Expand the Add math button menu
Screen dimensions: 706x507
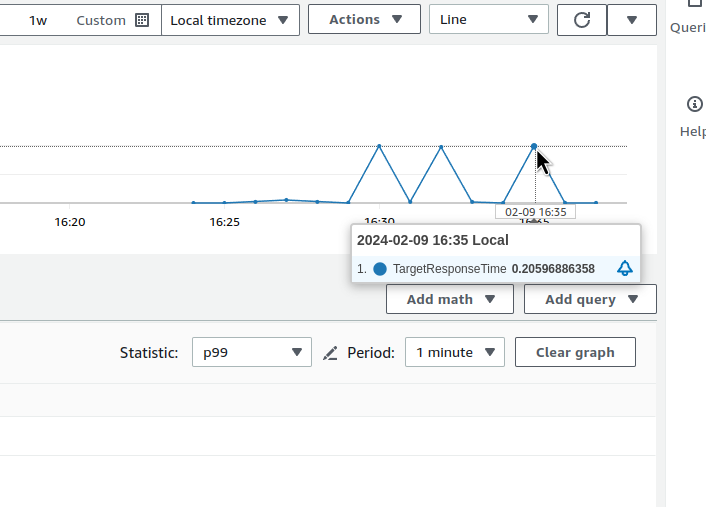pos(450,299)
